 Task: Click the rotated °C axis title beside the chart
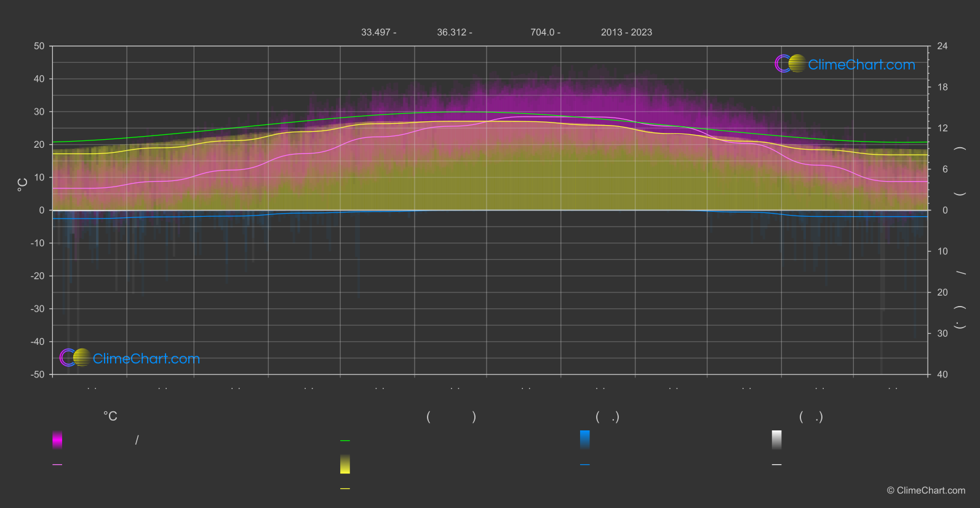click(x=23, y=185)
